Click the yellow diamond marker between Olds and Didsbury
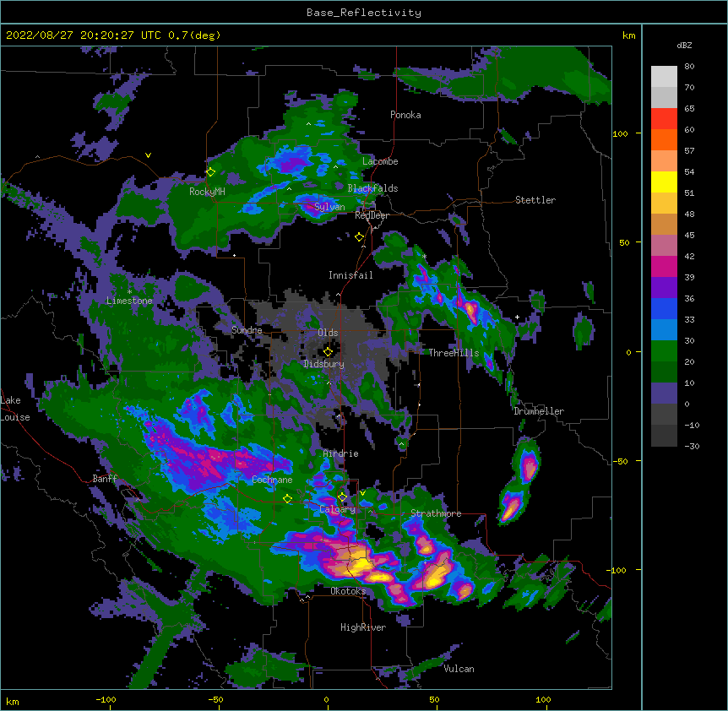The image size is (728, 711). [x=328, y=351]
